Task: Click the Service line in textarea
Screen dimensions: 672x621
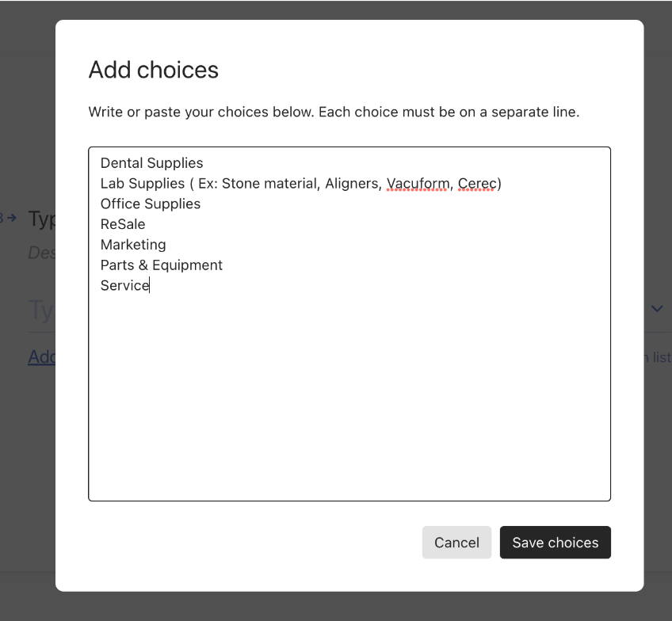Action: click(124, 285)
